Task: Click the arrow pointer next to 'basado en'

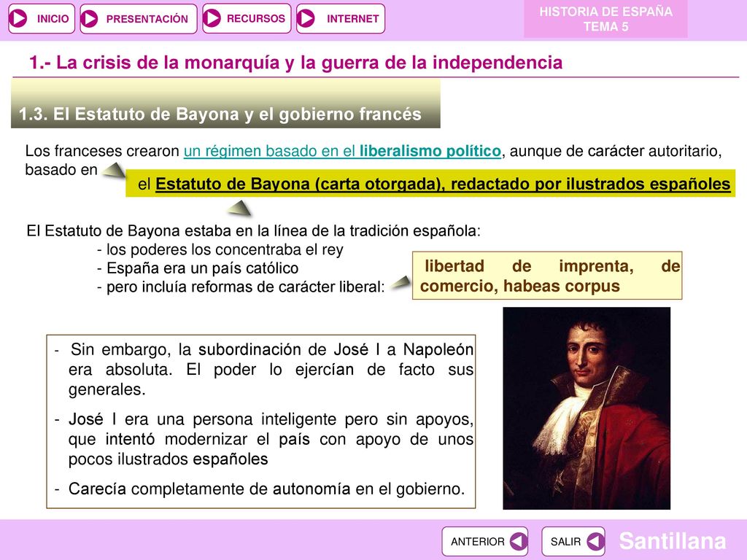Action: tap(114, 170)
